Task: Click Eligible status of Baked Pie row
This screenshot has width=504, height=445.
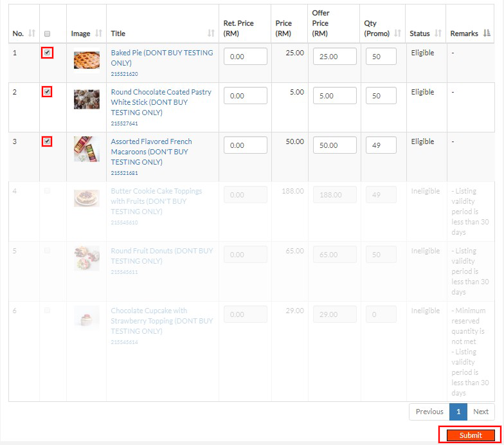Action: (x=422, y=53)
